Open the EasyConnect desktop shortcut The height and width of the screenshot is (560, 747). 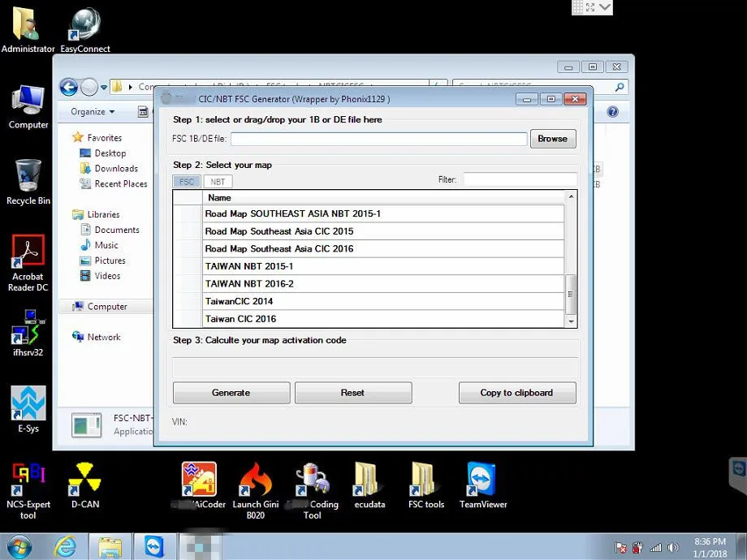pyautogui.click(x=84, y=29)
